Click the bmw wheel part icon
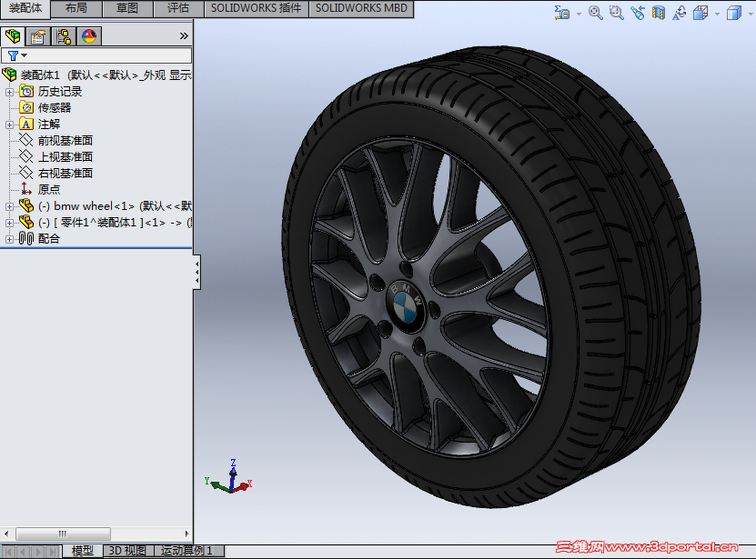The image size is (756, 559). 26,205
